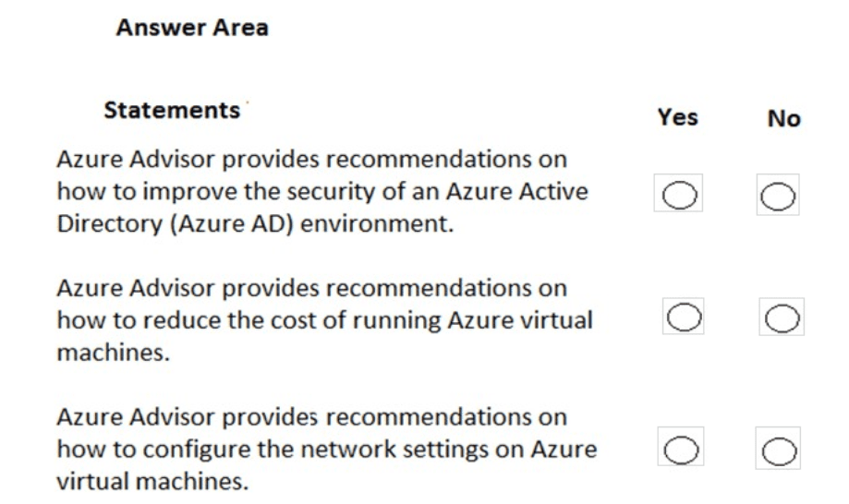Mark Yes for configuring VM network settings

[x=679, y=447]
